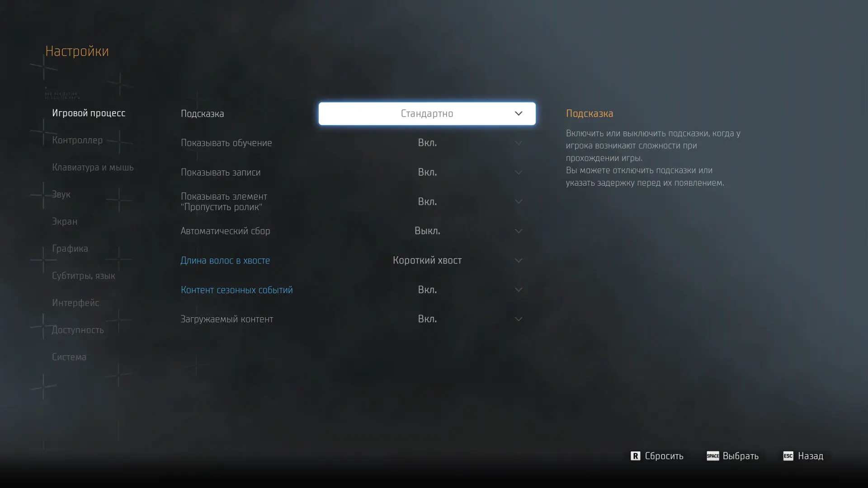Expand the chevron for Показывать обучение
868x488 pixels.
519,143
